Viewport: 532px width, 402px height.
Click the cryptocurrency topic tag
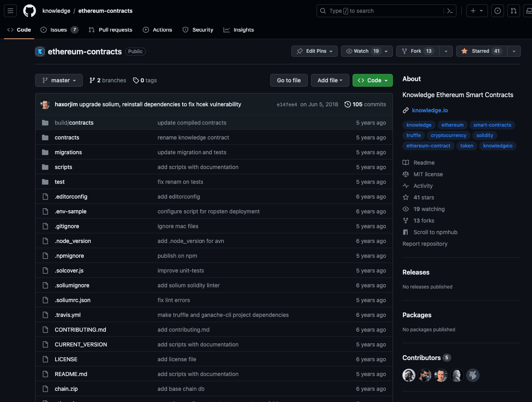click(x=448, y=135)
